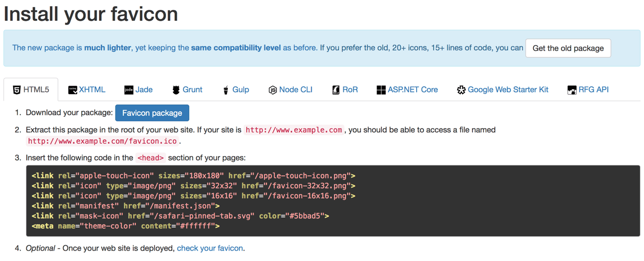Click the ASP.NET Core windows icon
Viewport: 644px width, 261px height.
[381, 90]
